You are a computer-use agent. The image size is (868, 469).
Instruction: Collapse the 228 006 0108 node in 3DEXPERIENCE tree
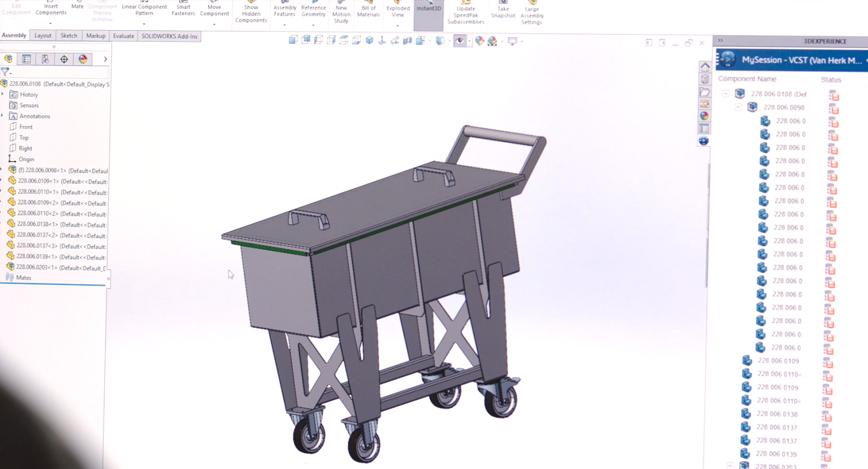pyautogui.click(x=726, y=93)
